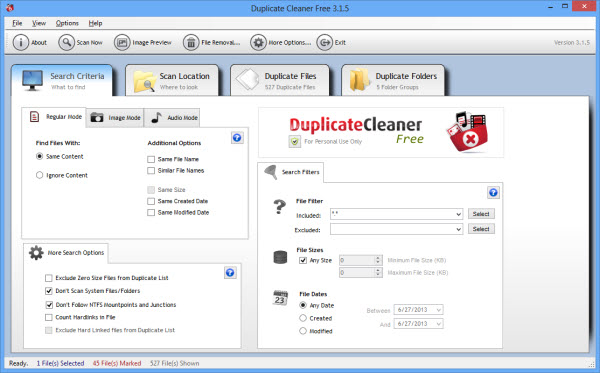
Task: Expand the Included file filter dropdown
Action: tap(458, 214)
